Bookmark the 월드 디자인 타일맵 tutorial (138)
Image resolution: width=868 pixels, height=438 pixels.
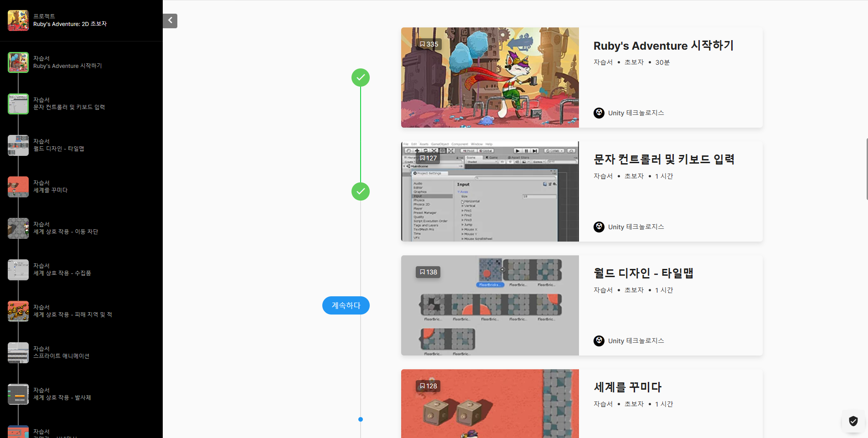(x=422, y=272)
